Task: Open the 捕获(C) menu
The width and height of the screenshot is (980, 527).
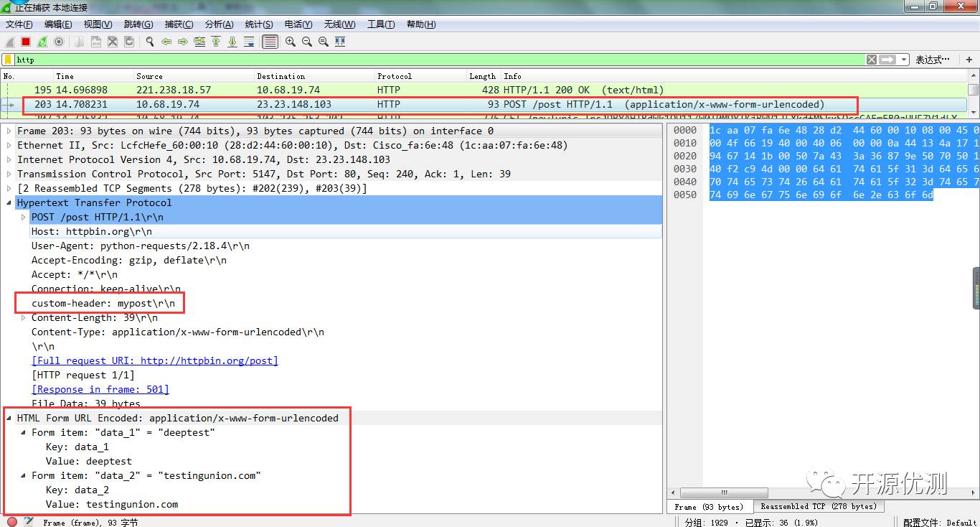Action: [179, 24]
